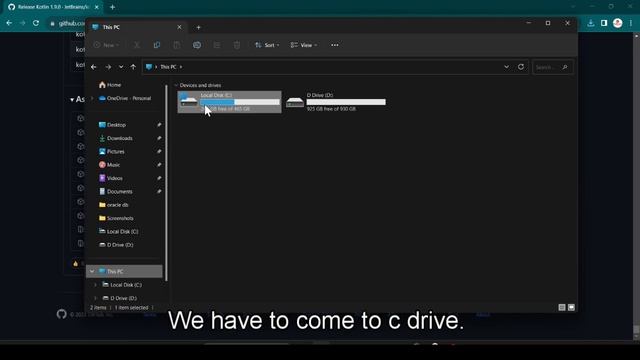This screenshot has height=360, width=640.
Task: Open the Sort dropdown
Action: 267,45
